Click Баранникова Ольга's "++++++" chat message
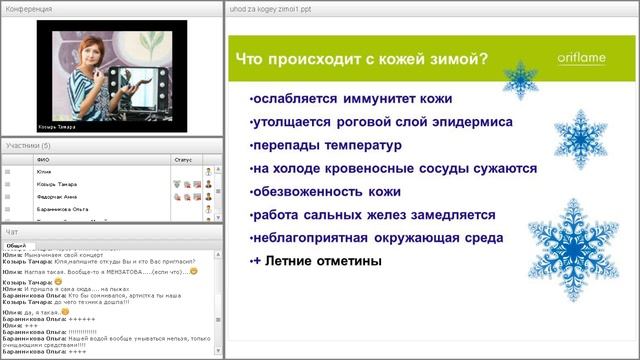Screen dimensions: 640x360 coord(82,319)
